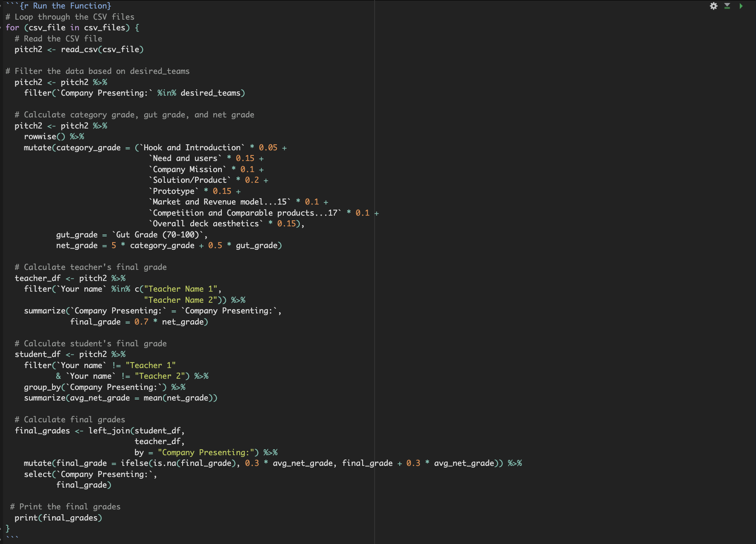This screenshot has width=756, height=544.
Task: Click the weight value '0.2'
Action: point(252,180)
